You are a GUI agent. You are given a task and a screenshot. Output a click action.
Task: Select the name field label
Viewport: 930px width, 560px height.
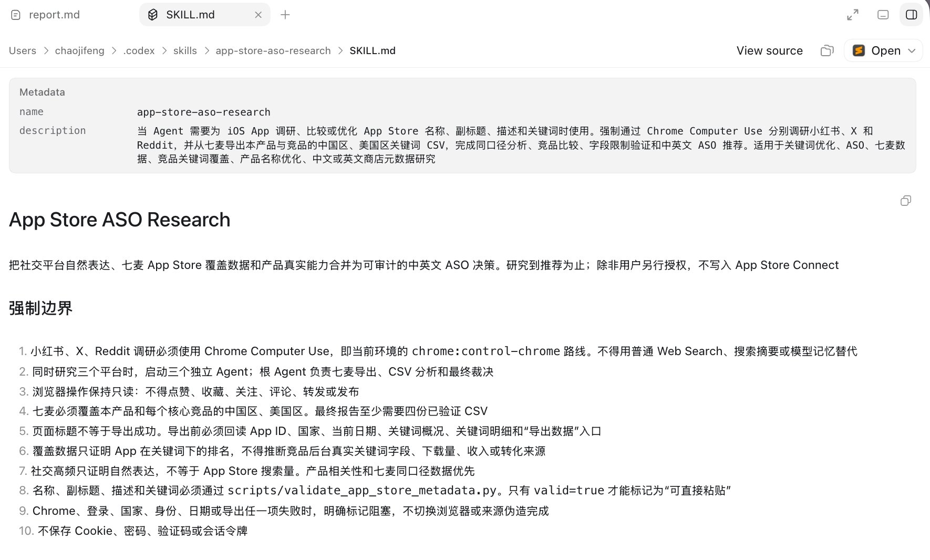pyautogui.click(x=32, y=111)
